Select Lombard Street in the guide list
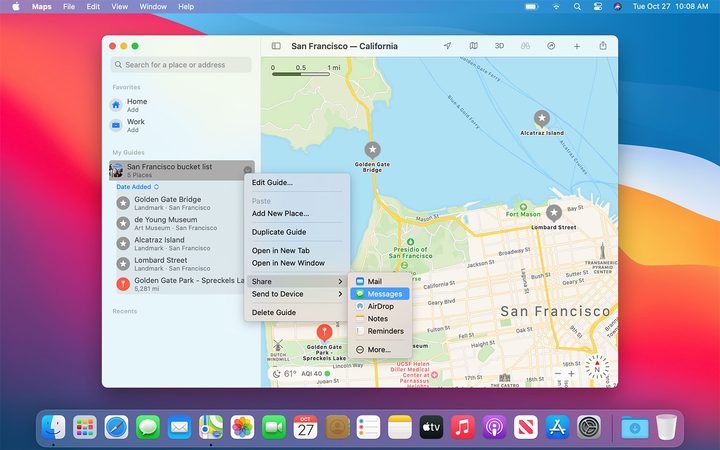This screenshot has height=450, width=720. coord(180,264)
